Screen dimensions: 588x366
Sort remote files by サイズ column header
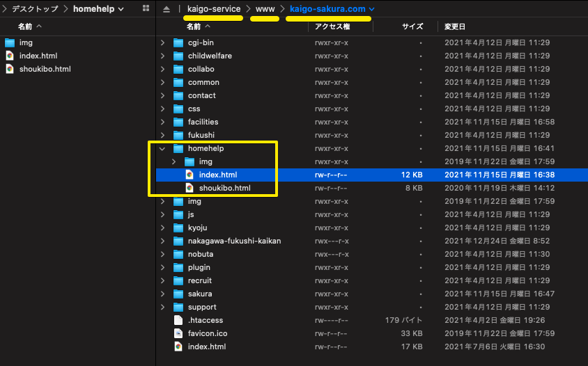coord(412,26)
